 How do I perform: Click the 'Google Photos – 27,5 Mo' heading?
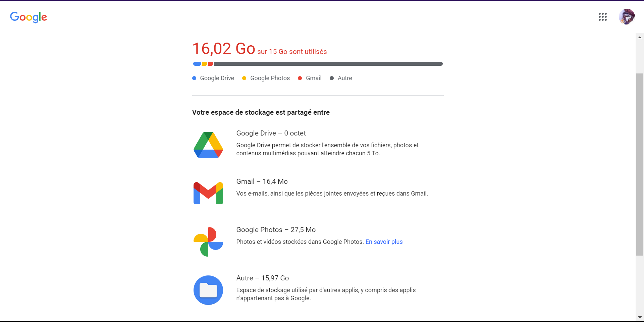[x=276, y=230]
